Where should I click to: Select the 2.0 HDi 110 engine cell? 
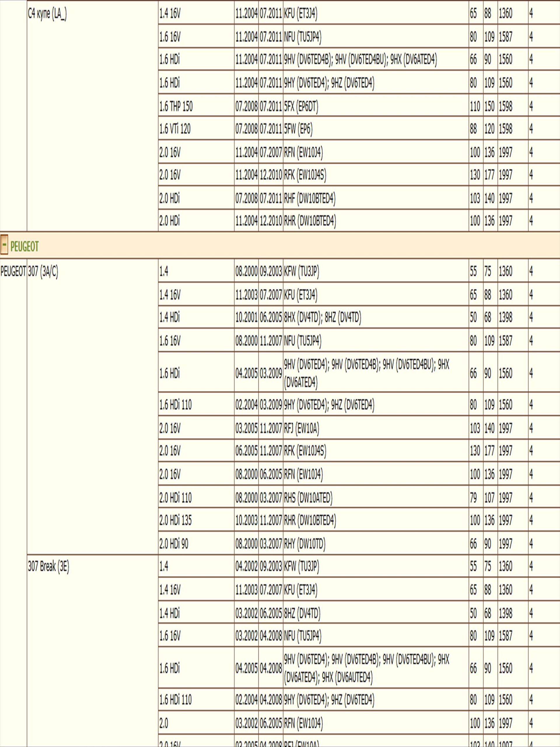tap(176, 498)
